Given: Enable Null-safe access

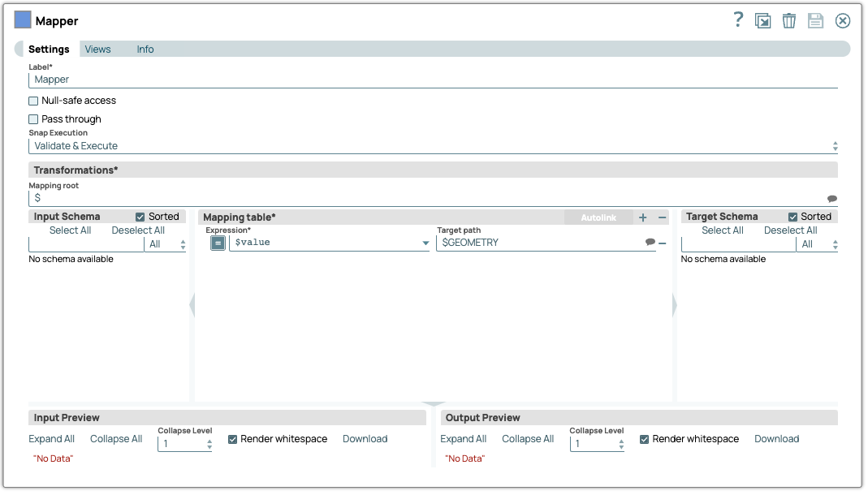Looking at the screenshot, I should [32, 101].
